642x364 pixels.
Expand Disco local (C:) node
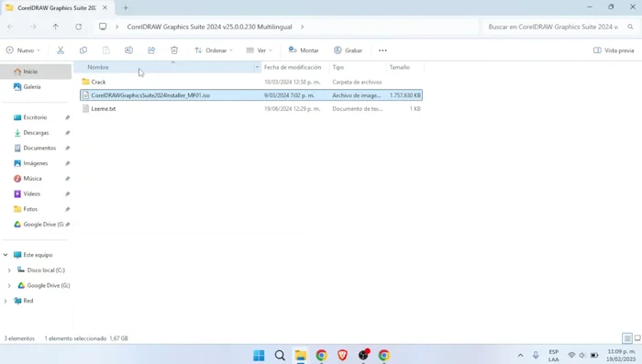click(x=9, y=270)
